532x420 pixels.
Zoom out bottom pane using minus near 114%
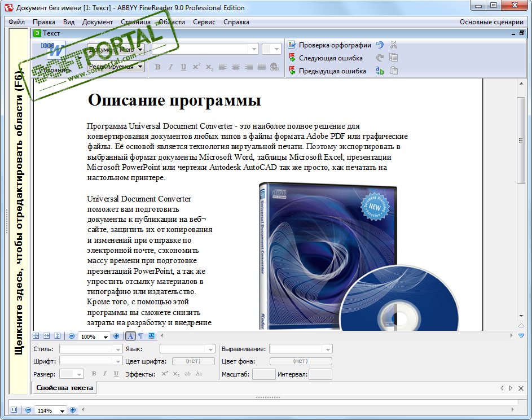28,410
